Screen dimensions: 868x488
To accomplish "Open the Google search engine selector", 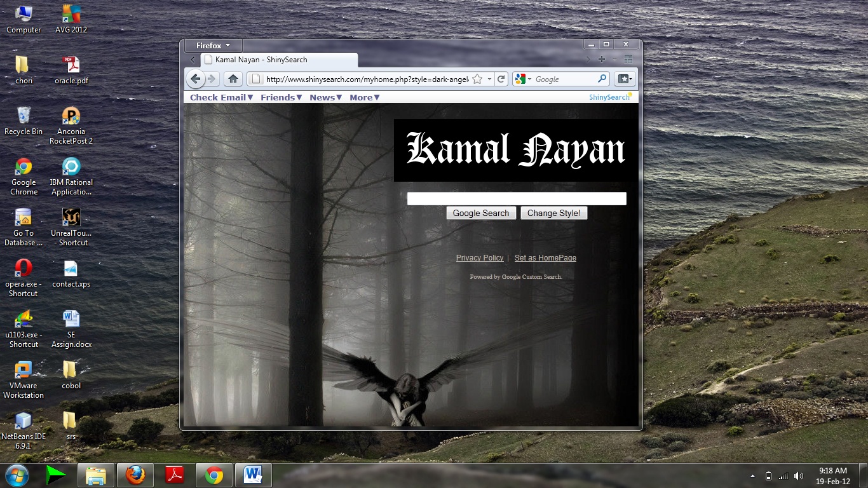I will 524,79.
